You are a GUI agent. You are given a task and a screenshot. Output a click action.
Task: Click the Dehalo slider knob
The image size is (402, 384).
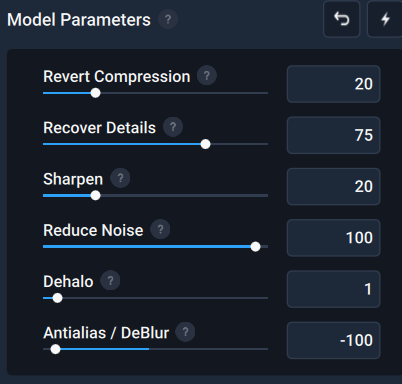click(x=57, y=298)
